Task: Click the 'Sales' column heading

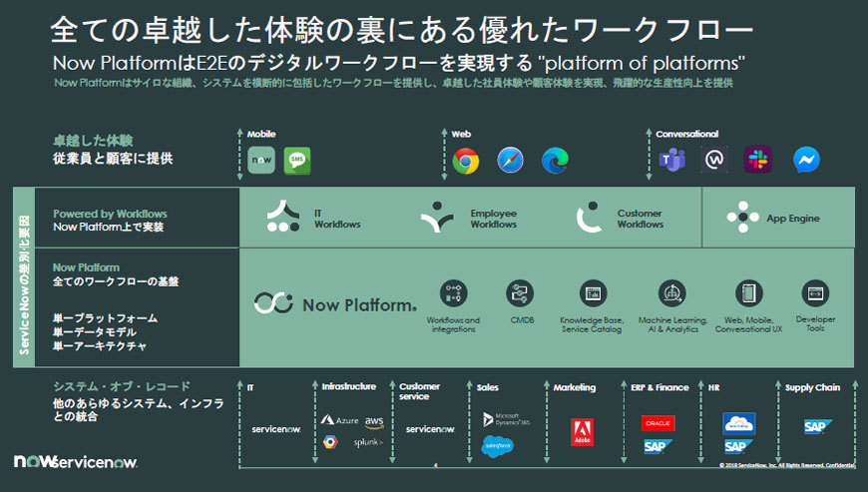Action: click(487, 387)
